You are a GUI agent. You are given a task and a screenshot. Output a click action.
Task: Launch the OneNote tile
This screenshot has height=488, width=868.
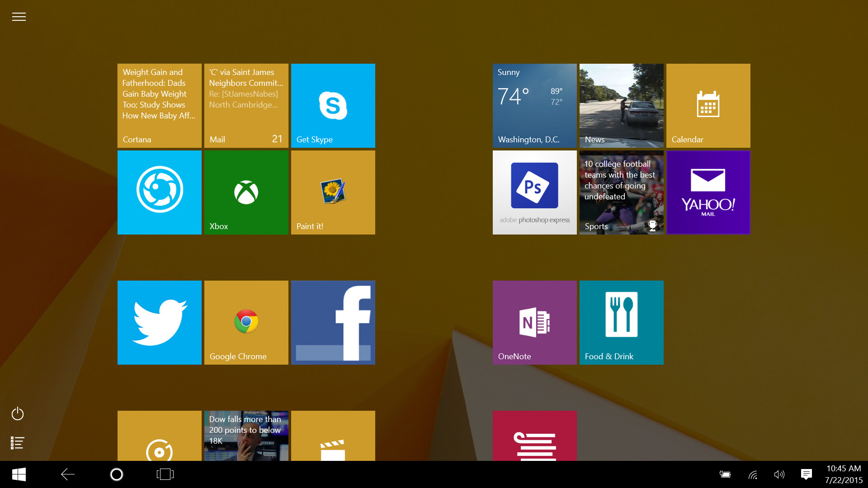tap(535, 323)
